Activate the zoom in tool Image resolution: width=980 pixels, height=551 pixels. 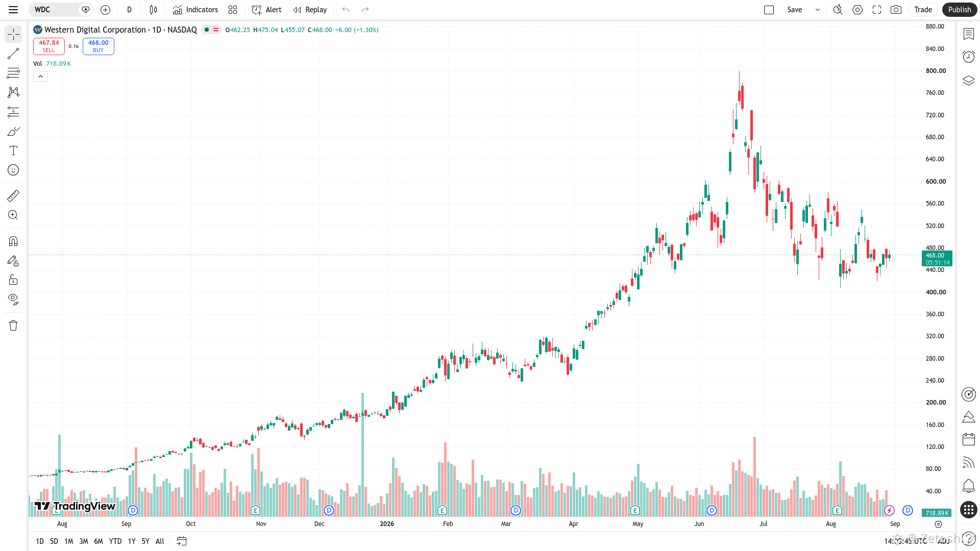[13, 215]
